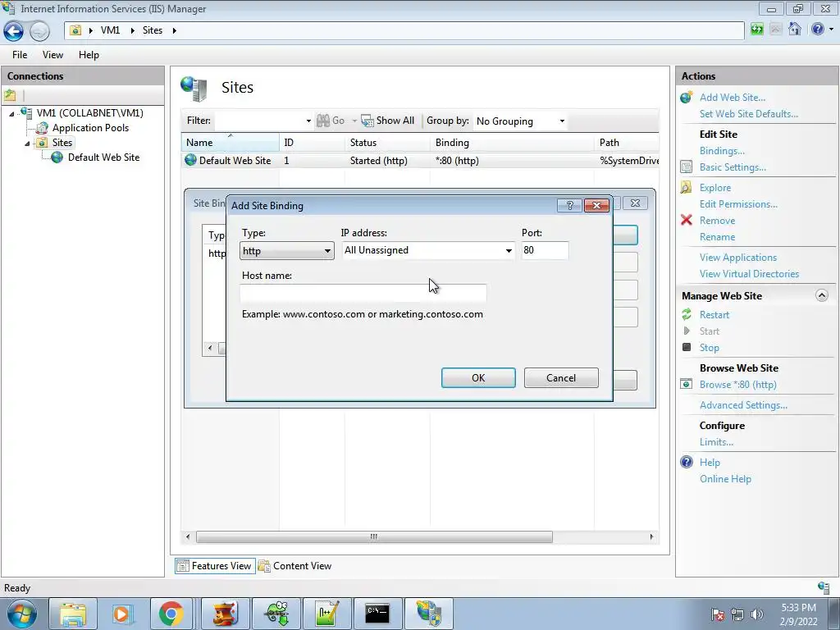Click the Bindings action link

point(722,151)
